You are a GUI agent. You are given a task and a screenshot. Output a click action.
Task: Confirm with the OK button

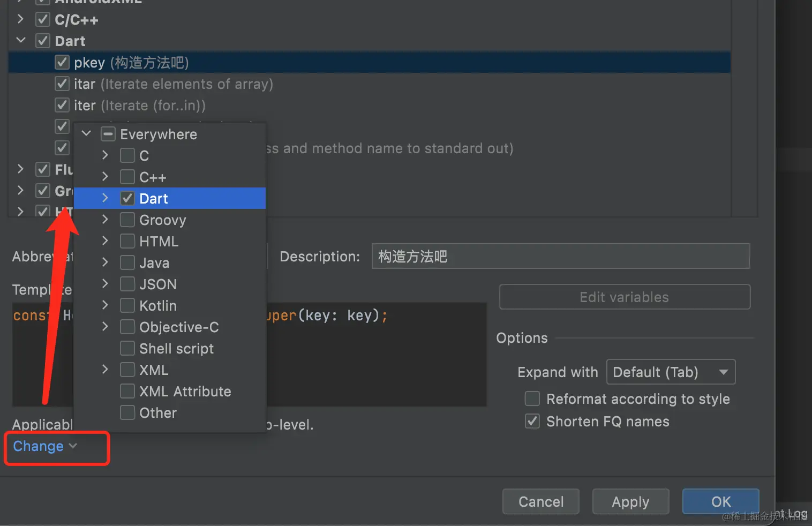coord(720,501)
